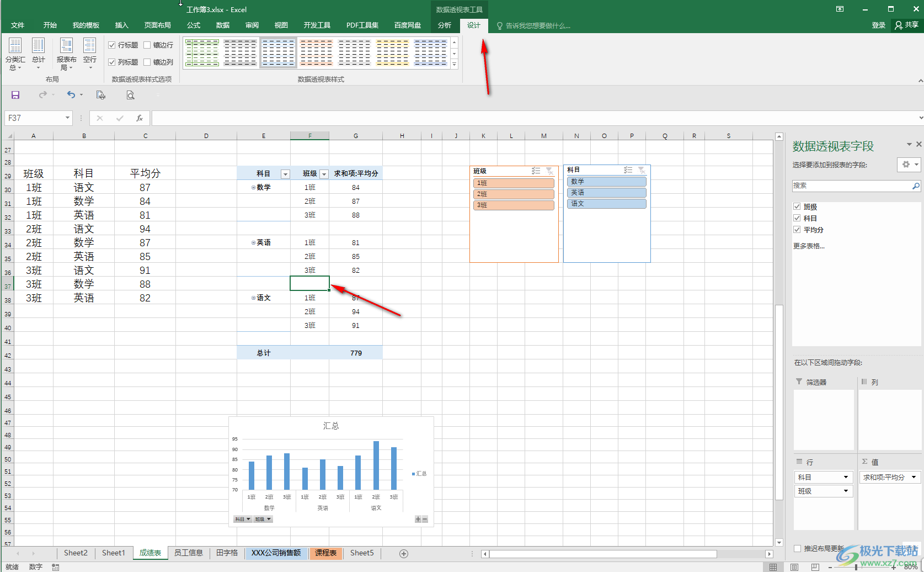Uncheck the 班级 field checkbox
This screenshot has width=924, height=572.
tap(797, 206)
